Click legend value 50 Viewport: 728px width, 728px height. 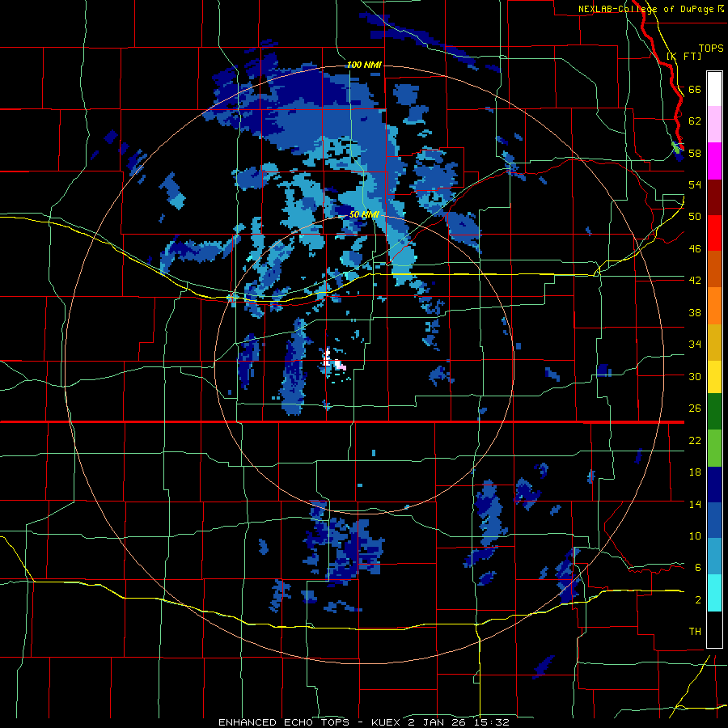(x=695, y=217)
